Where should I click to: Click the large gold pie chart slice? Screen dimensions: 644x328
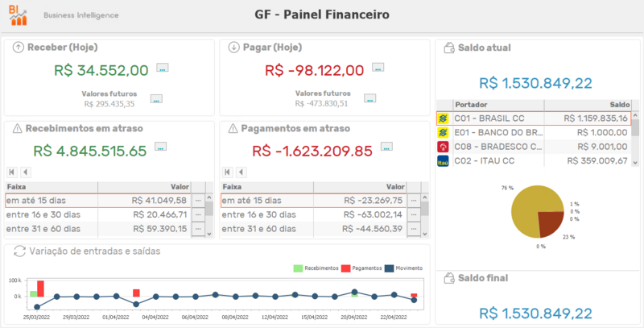click(x=526, y=205)
